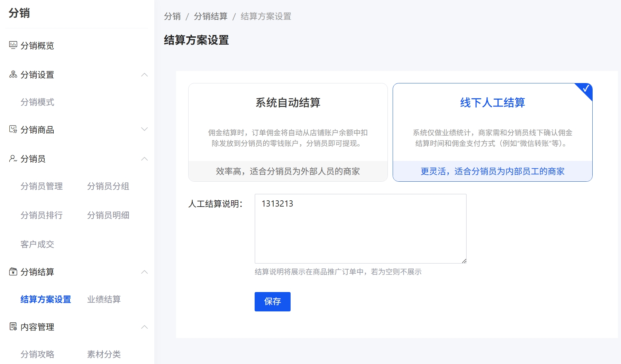Open the 客户成交 page
This screenshot has height=364, width=621.
tap(37, 244)
